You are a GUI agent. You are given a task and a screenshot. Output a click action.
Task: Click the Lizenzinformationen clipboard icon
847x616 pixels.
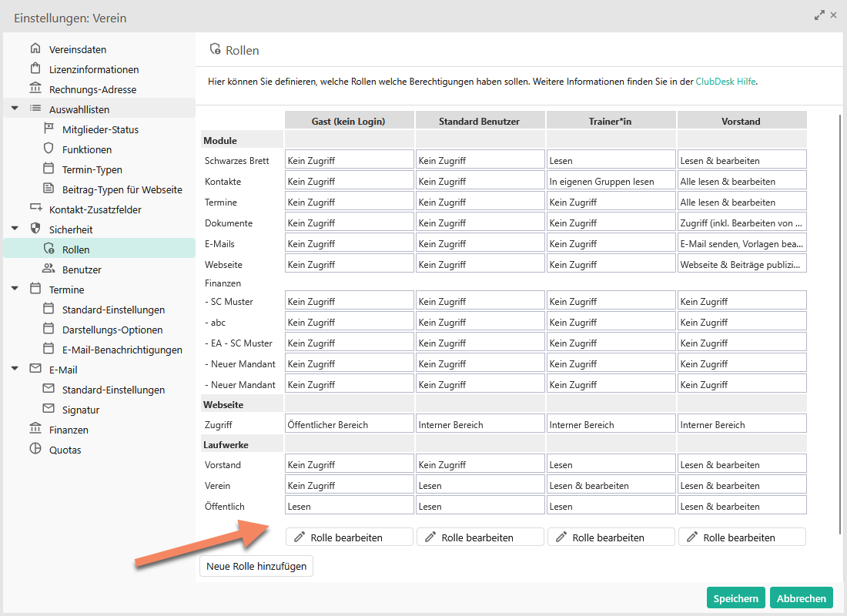[x=35, y=69]
